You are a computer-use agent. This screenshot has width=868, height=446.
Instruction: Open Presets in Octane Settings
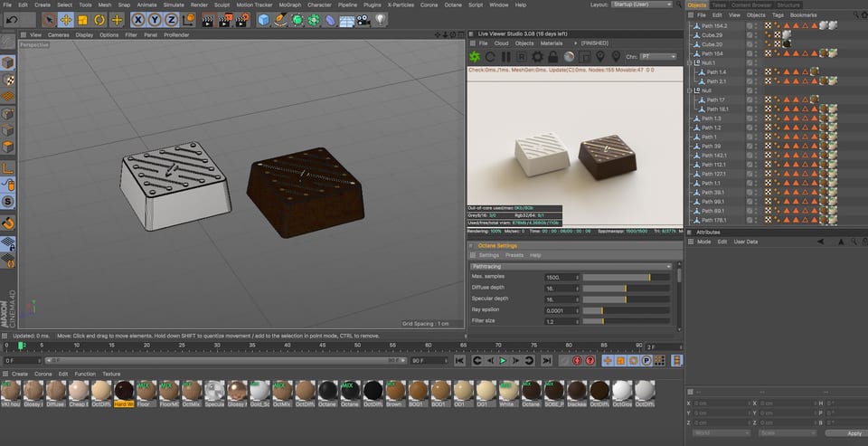pos(514,255)
